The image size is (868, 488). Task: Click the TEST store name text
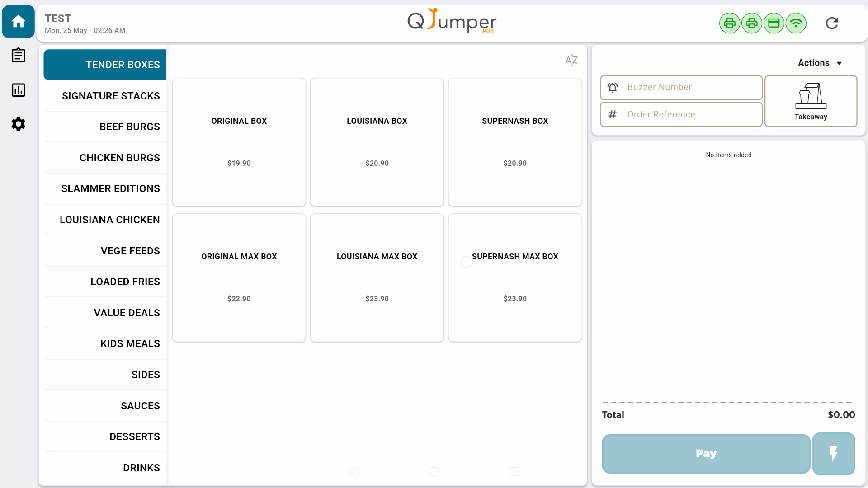[58, 19]
